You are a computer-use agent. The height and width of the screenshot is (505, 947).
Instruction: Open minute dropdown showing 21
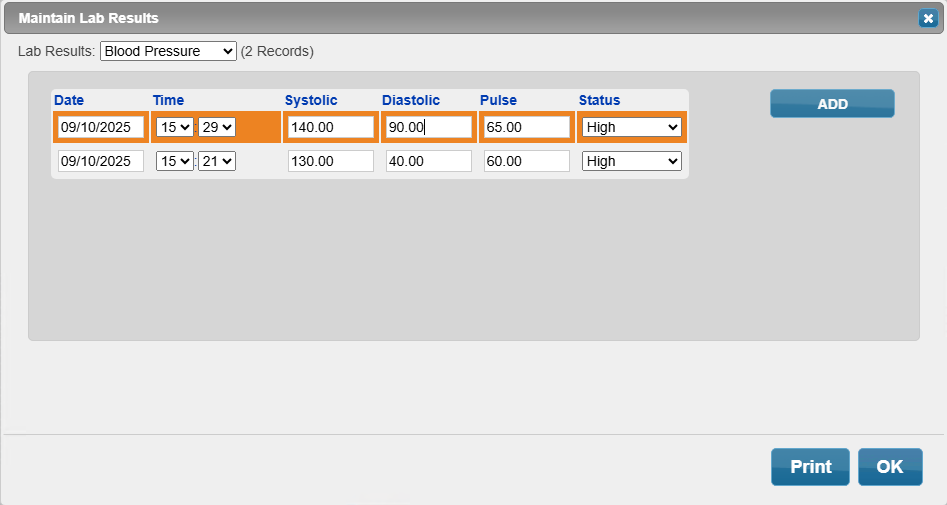pyautogui.click(x=216, y=161)
